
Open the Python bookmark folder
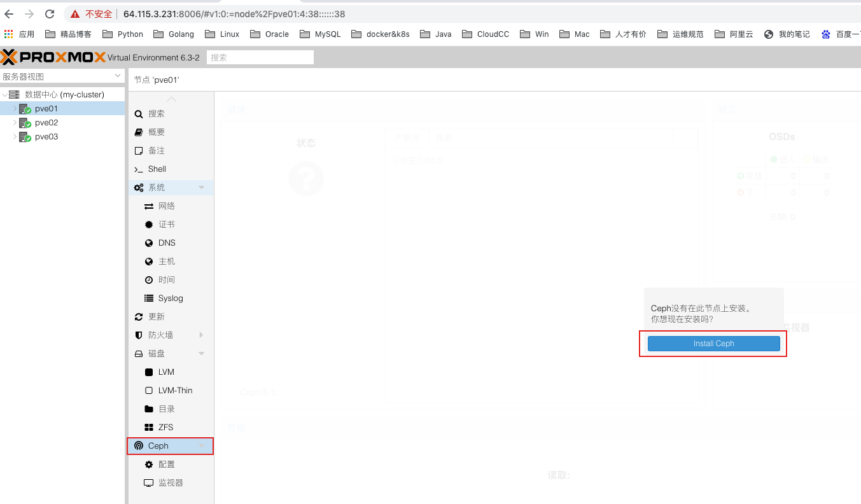123,34
